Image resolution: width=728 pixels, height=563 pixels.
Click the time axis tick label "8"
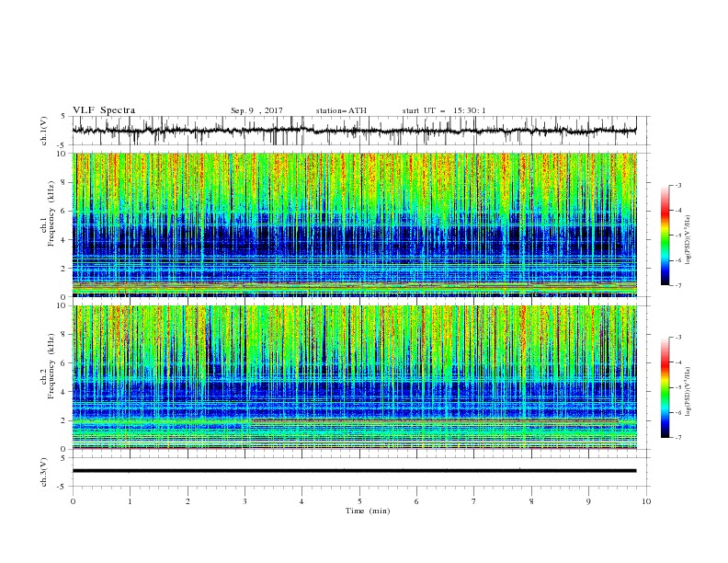click(531, 501)
